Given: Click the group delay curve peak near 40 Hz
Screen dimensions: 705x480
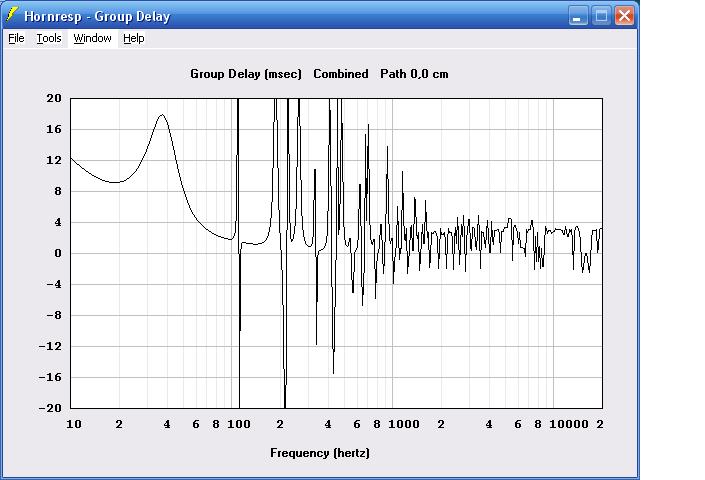Looking at the screenshot, I should pos(162,115).
